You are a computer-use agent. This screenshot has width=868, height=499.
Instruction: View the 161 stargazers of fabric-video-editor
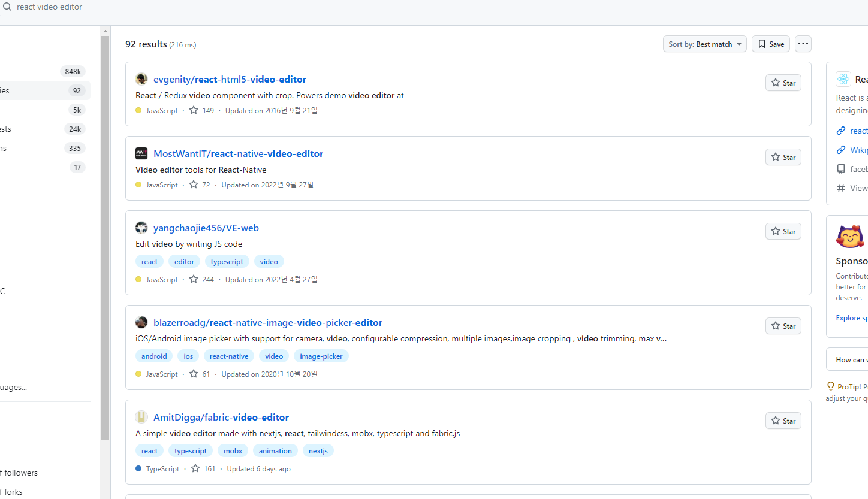[x=203, y=469]
